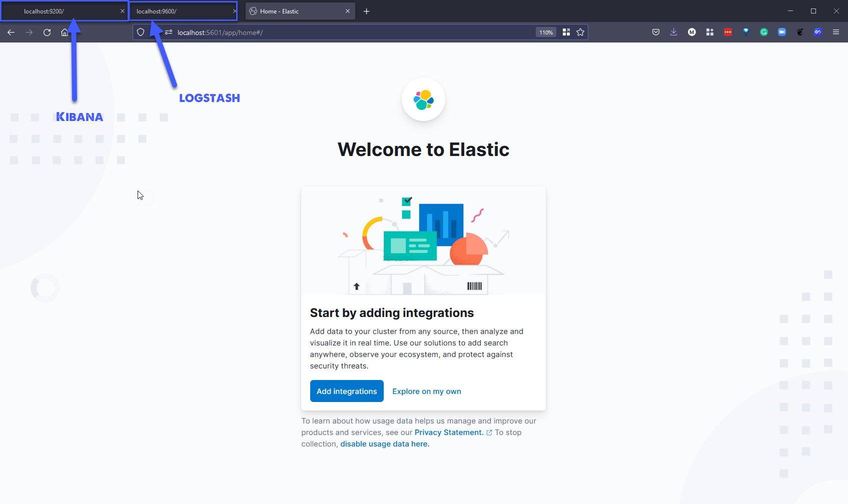
Task: Open the Zoom extension icon
Action: (x=781, y=32)
